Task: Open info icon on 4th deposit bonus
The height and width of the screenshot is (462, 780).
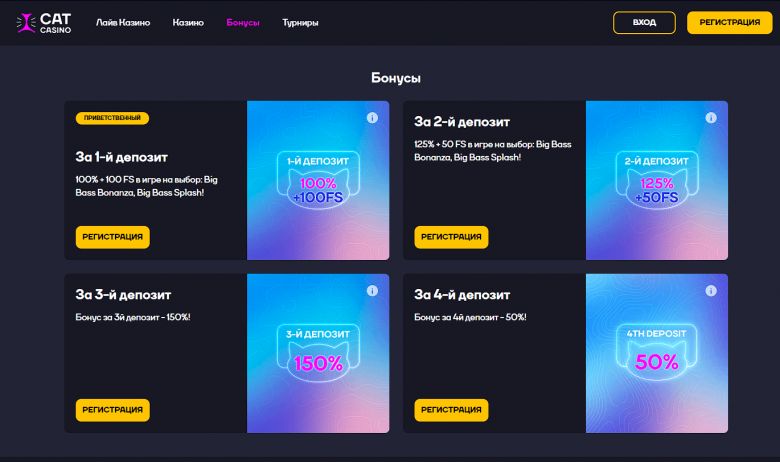Action: click(711, 291)
